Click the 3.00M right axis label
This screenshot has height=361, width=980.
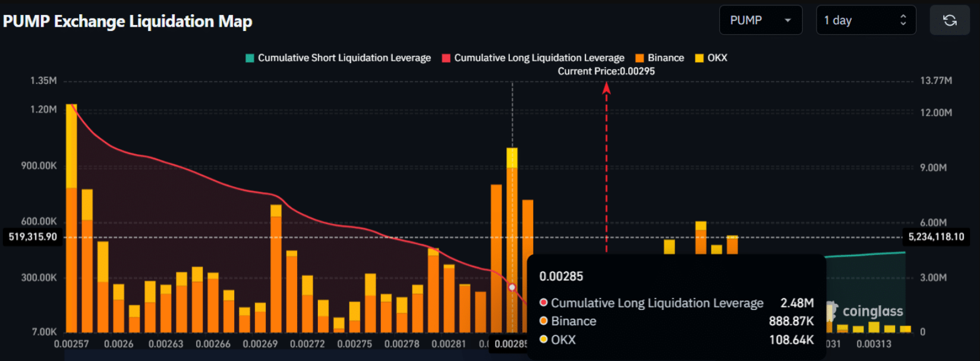pyautogui.click(x=934, y=278)
